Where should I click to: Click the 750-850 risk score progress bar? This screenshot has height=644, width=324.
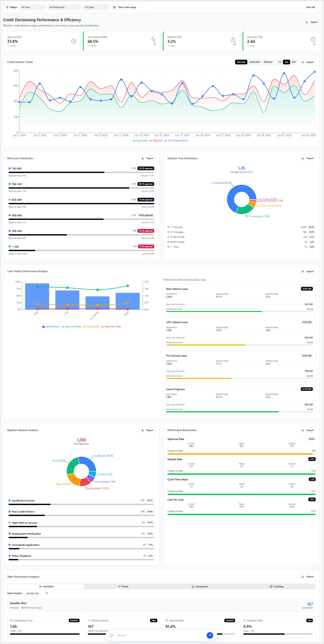(x=81, y=172)
